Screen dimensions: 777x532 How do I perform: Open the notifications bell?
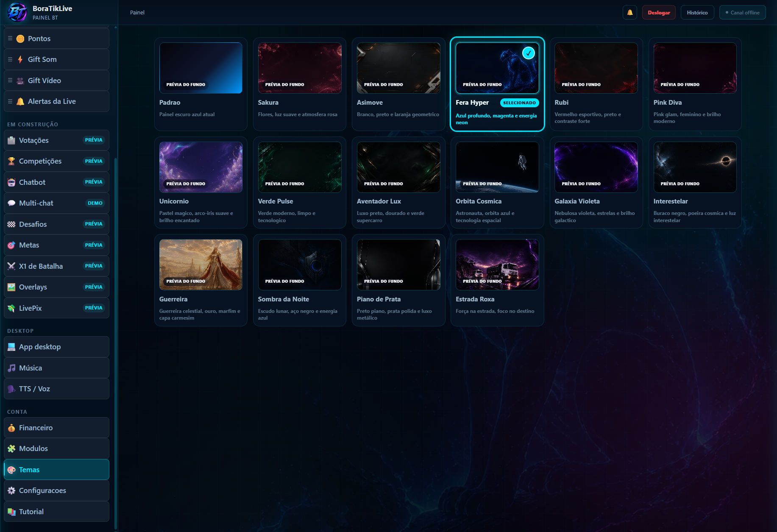click(630, 12)
